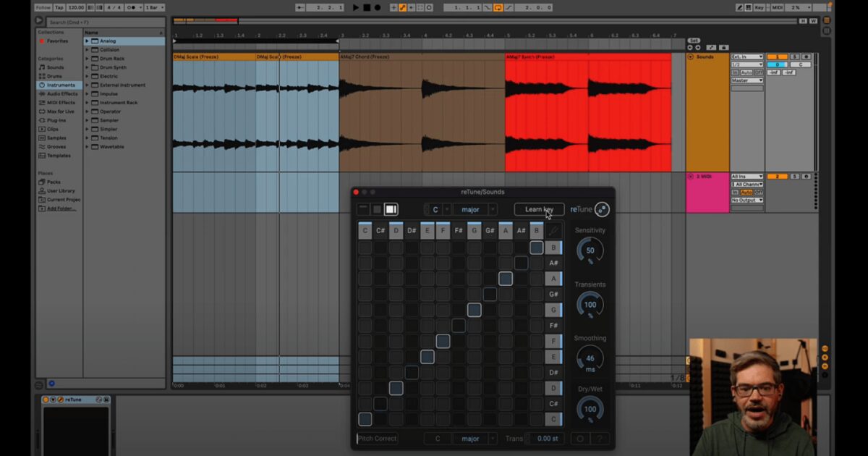Select Packs under Places
Screen dimensions: 868x456
click(x=54, y=182)
